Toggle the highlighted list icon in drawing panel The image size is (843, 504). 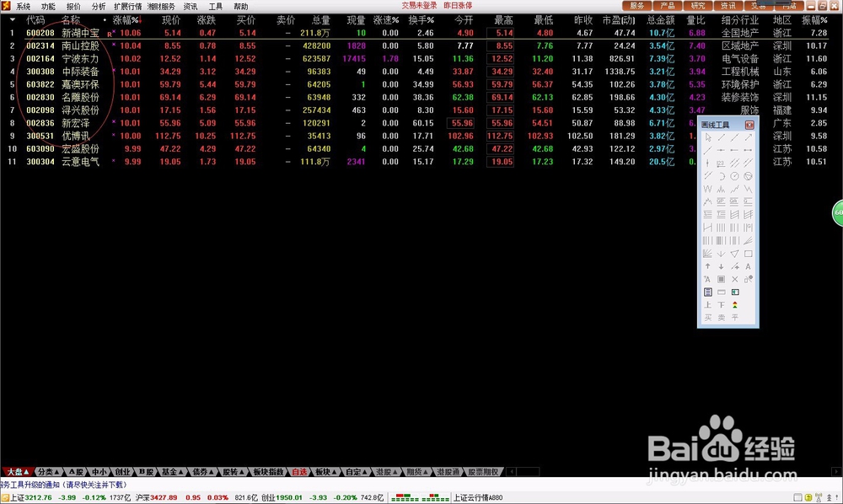tap(707, 292)
